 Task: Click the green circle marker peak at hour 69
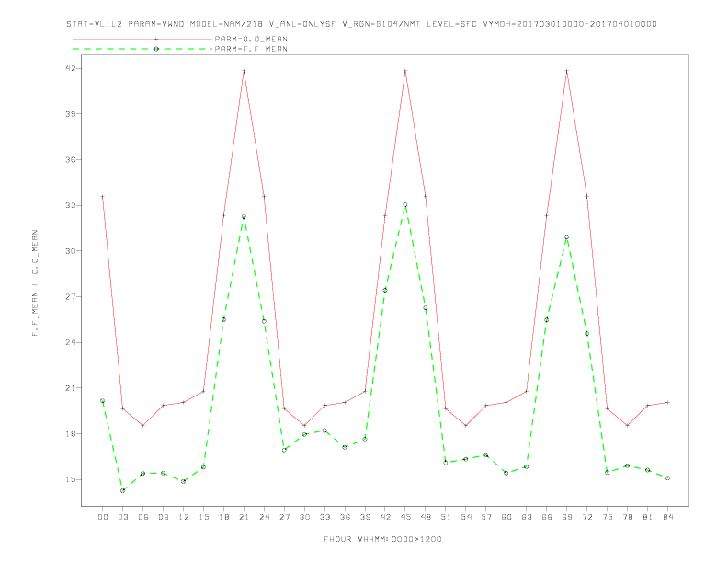click(x=567, y=237)
